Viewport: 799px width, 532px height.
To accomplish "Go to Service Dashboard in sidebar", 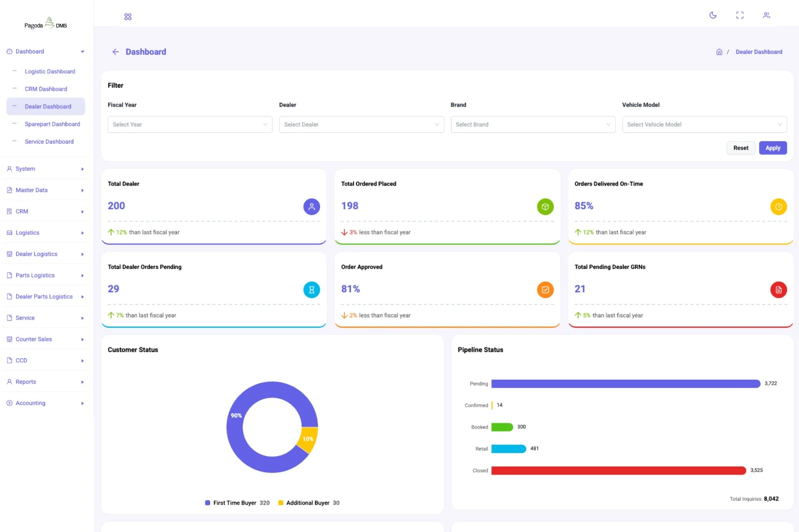I will pyautogui.click(x=49, y=142).
